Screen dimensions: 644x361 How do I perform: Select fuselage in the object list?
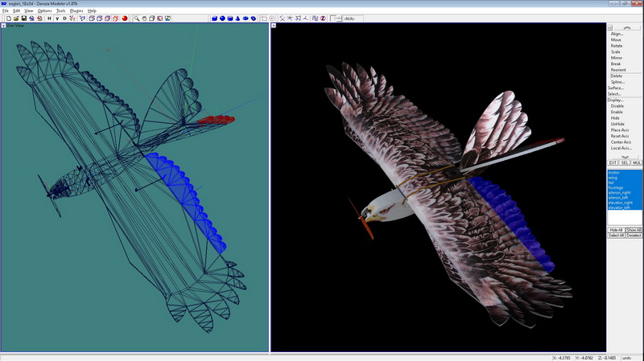pyautogui.click(x=616, y=187)
